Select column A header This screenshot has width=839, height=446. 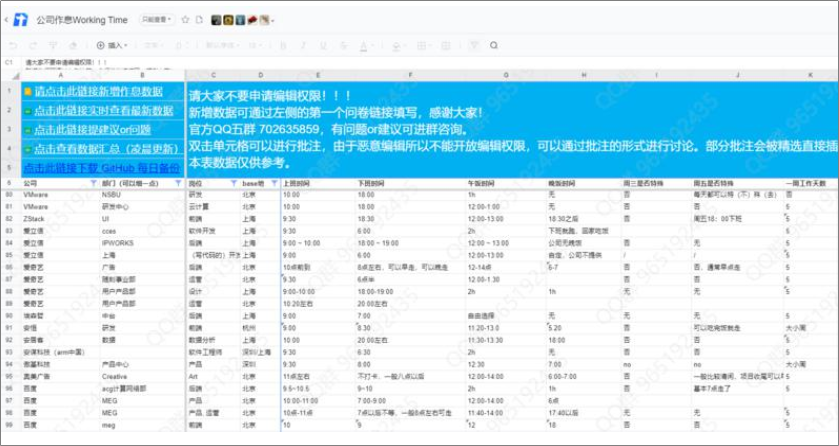tap(60, 75)
